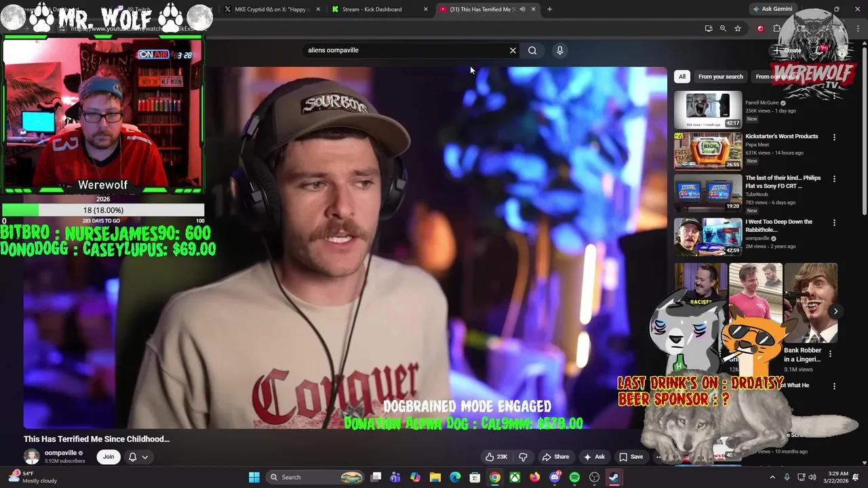Viewport: 868px width, 488px height.
Task: Open Microsoft Store from taskbar
Action: [475, 477]
